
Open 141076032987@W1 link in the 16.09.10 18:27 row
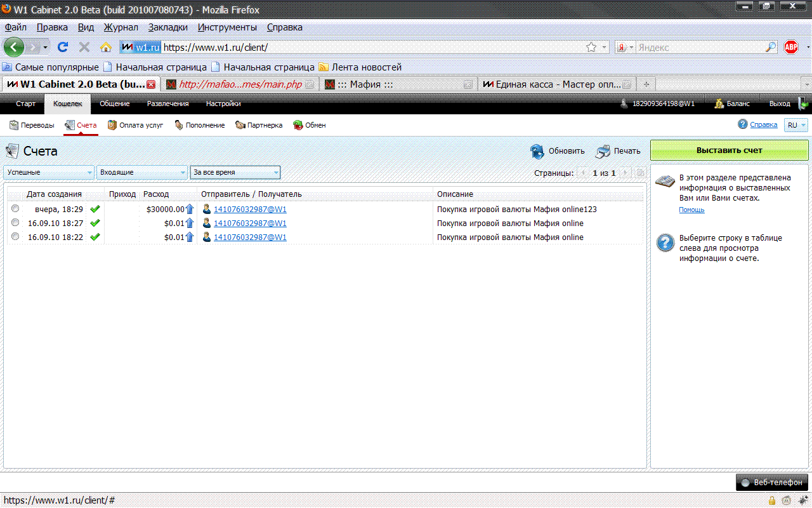(250, 223)
